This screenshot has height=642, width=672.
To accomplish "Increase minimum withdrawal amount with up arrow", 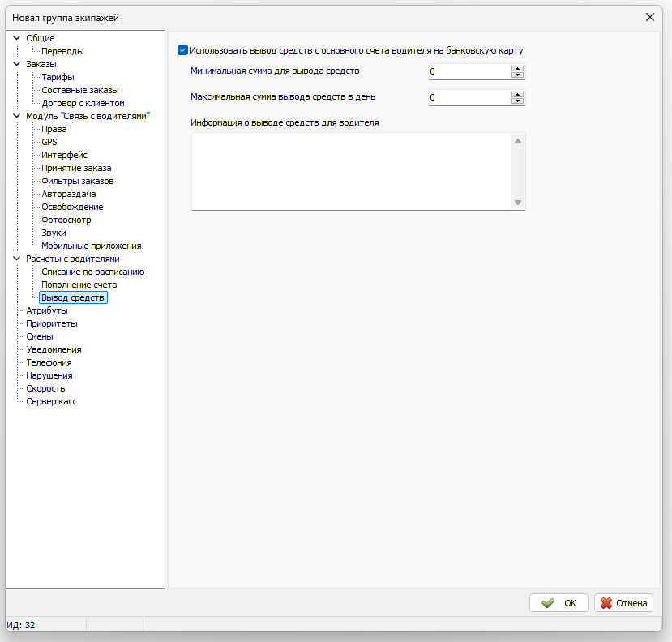I will tap(517, 68).
